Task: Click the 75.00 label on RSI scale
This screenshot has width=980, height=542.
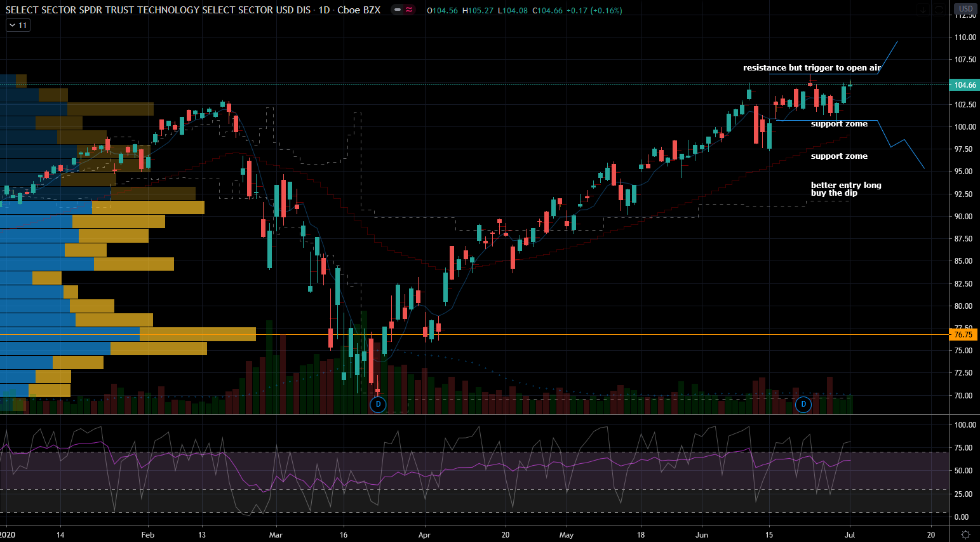Action: [x=963, y=448]
